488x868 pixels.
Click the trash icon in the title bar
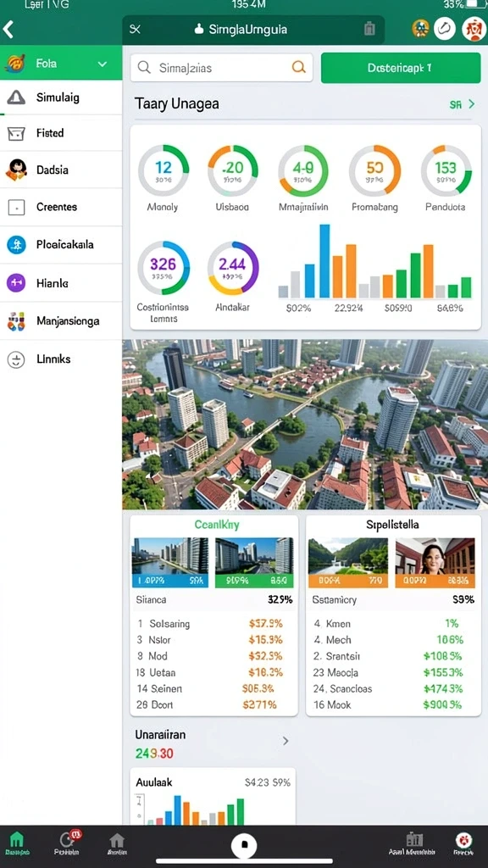(x=369, y=29)
